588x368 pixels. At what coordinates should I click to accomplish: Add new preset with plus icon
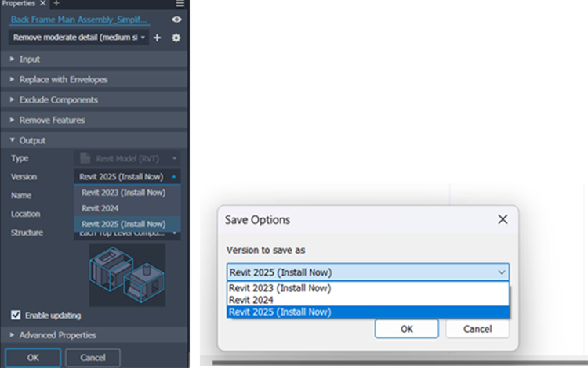point(157,38)
